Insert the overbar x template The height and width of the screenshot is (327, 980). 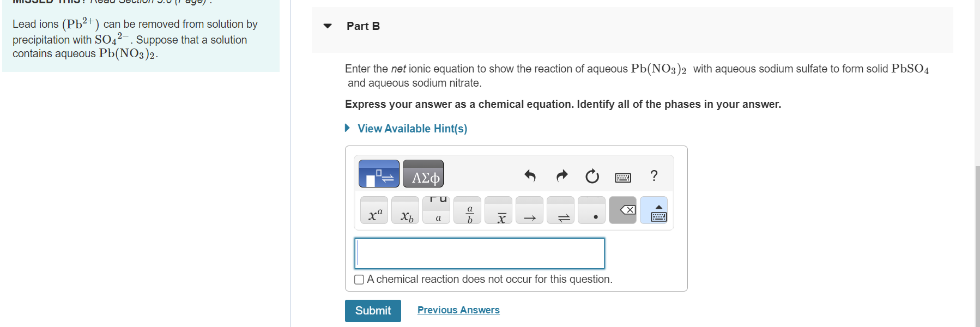(499, 211)
